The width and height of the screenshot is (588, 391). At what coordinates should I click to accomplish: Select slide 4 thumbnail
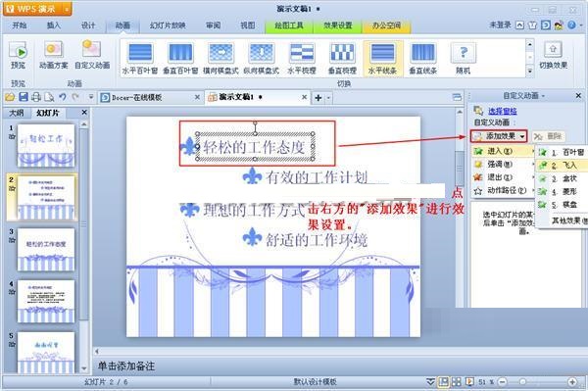click(x=46, y=301)
